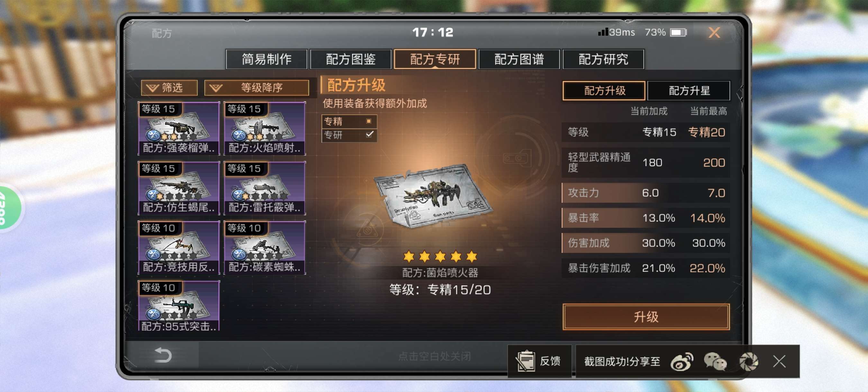Image resolution: width=868 pixels, height=392 pixels.
Task: Expand the 等级降序 sort dropdown
Action: [x=257, y=88]
